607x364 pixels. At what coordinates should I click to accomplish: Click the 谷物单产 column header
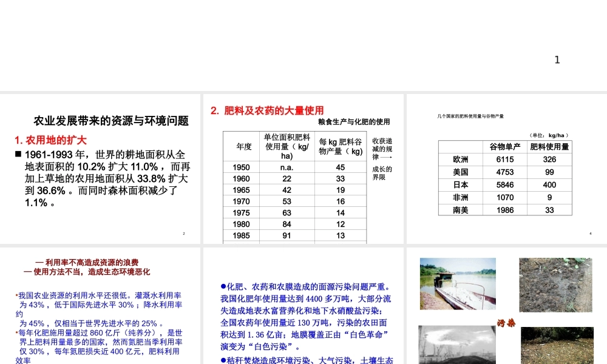[x=505, y=147]
